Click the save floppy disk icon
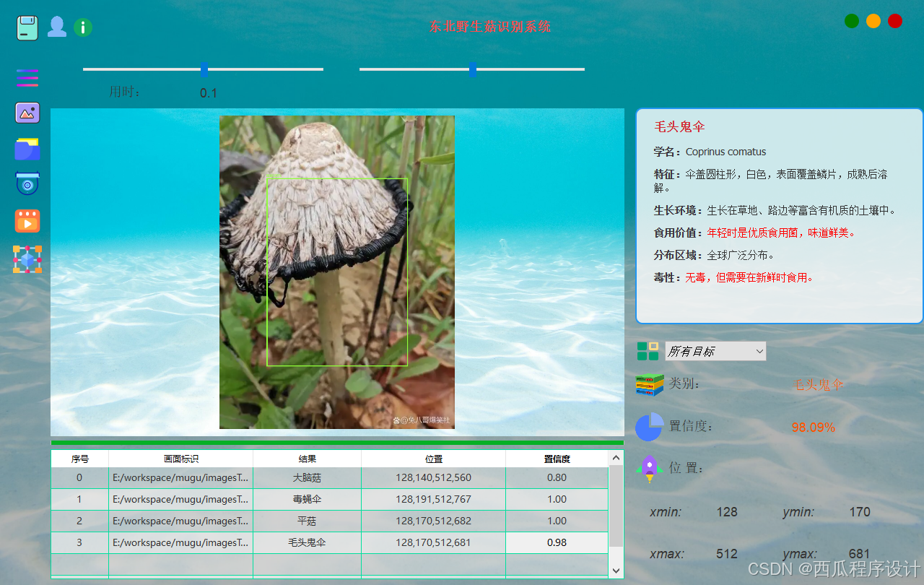The image size is (924, 585). pos(27,27)
